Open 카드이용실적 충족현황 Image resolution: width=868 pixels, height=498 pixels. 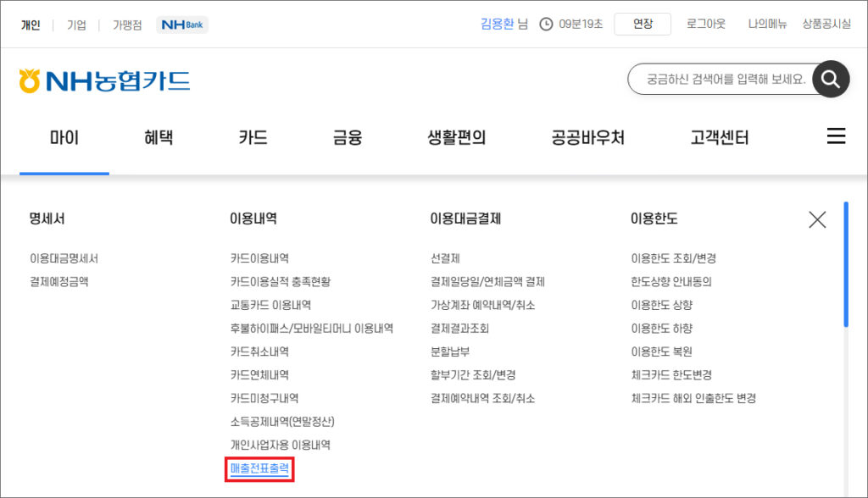point(281,282)
